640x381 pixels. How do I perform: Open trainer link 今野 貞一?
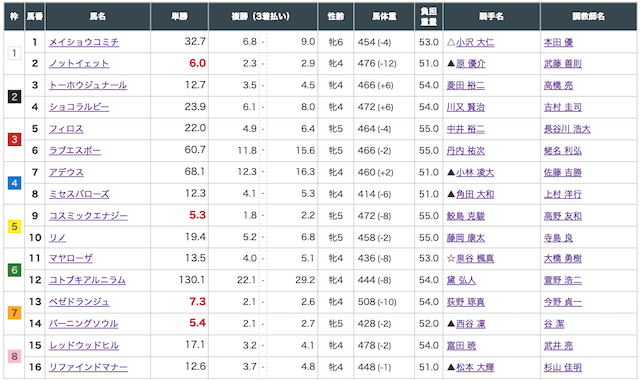pos(562,302)
